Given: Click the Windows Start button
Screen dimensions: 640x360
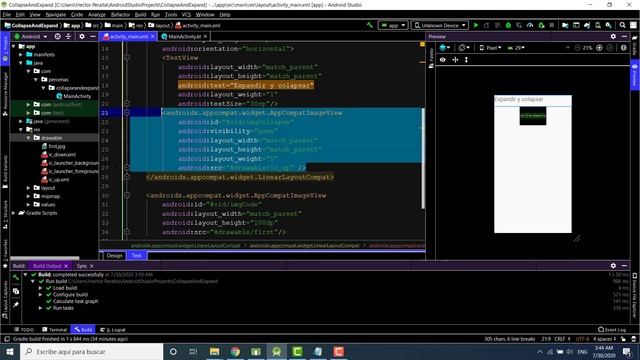Looking at the screenshot, I should click(x=10, y=351).
